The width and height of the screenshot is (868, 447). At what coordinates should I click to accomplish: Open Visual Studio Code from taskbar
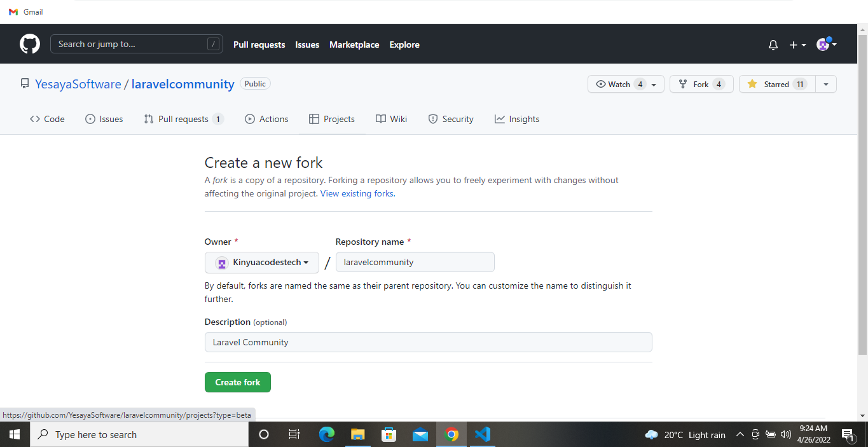point(483,435)
